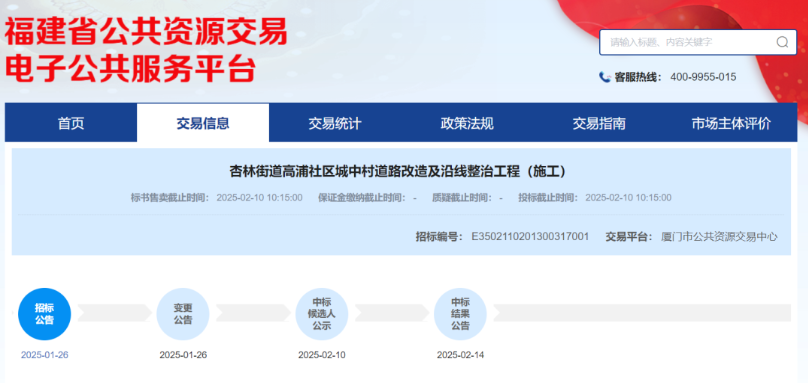Open the 首页 navigation tab
This screenshot has width=808, height=383.
(71, 123)
